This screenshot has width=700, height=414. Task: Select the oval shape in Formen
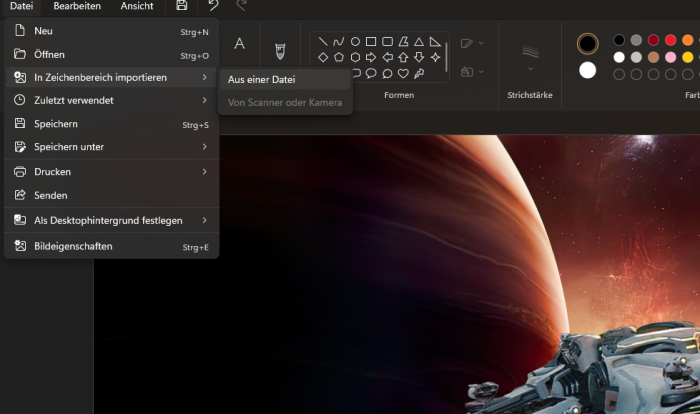pos(354,42)
